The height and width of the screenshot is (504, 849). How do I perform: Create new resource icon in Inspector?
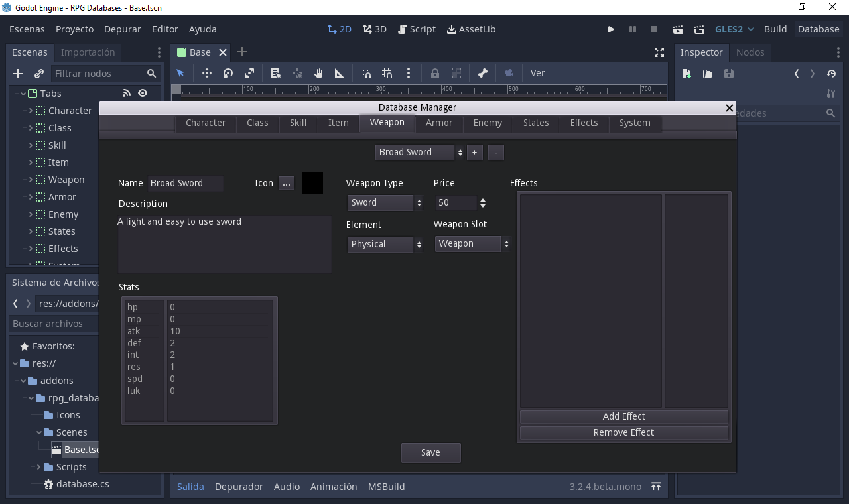click(686, 74)
